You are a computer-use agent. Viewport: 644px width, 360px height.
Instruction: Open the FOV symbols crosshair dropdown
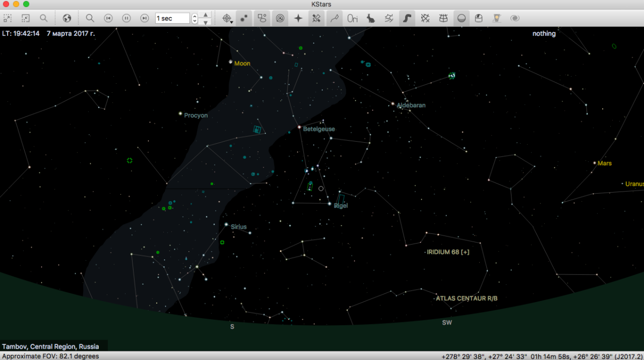tap(228, 18)
